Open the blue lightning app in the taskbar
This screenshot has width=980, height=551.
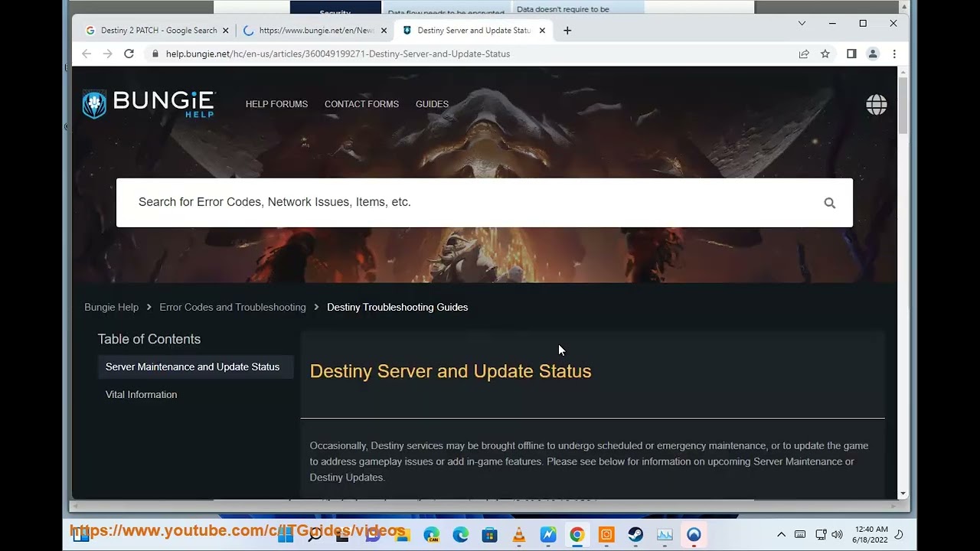(548, 535)
